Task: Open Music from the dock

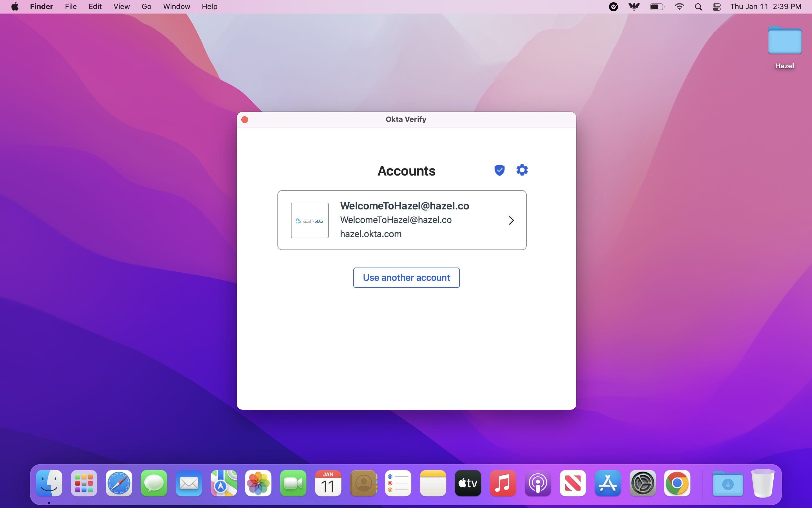Action: (503, 483)
